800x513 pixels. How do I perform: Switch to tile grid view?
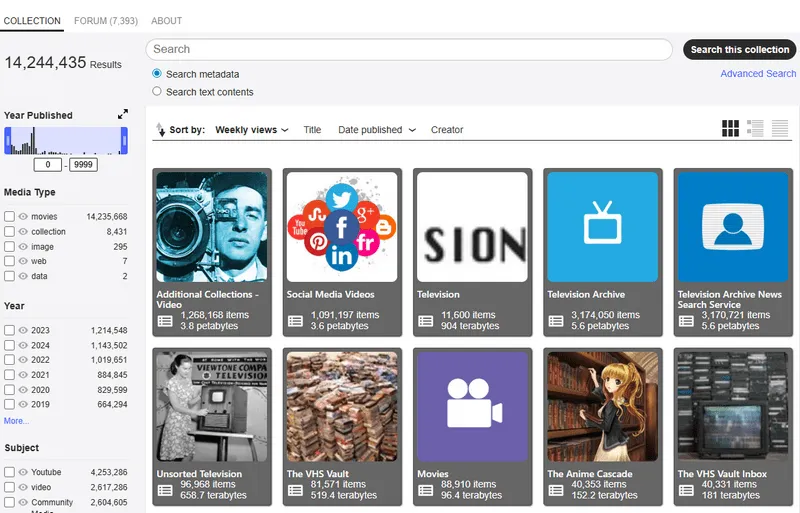[730, 128]
